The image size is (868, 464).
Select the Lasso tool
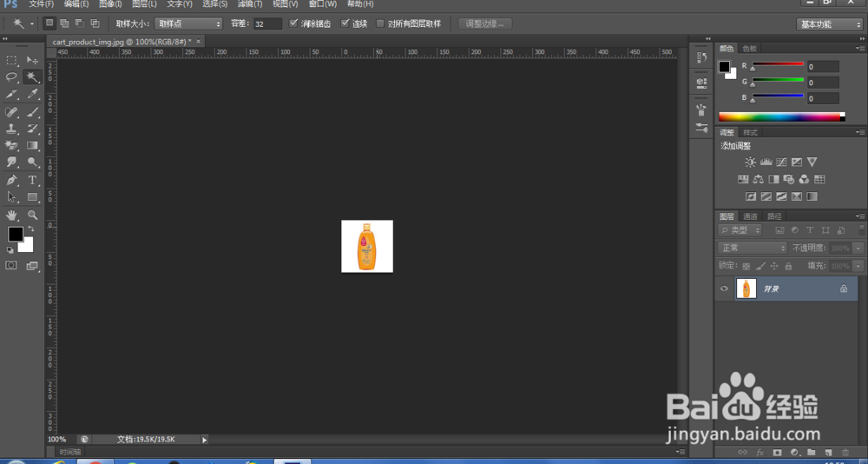pos(11,76)
